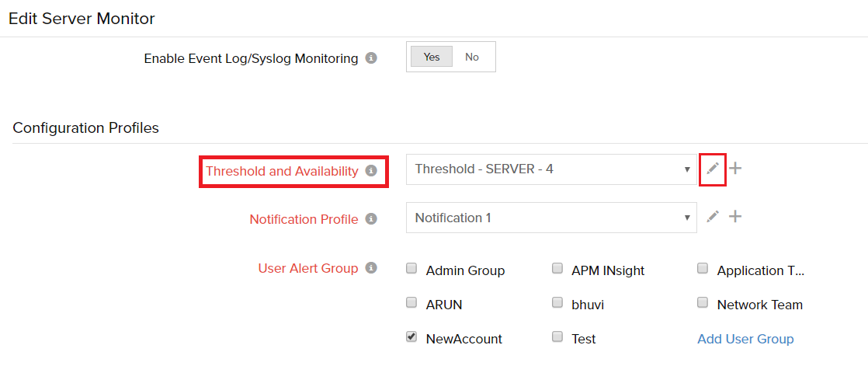
Task: Add new threshold profile with plus icon
Action: coord(735,169)
